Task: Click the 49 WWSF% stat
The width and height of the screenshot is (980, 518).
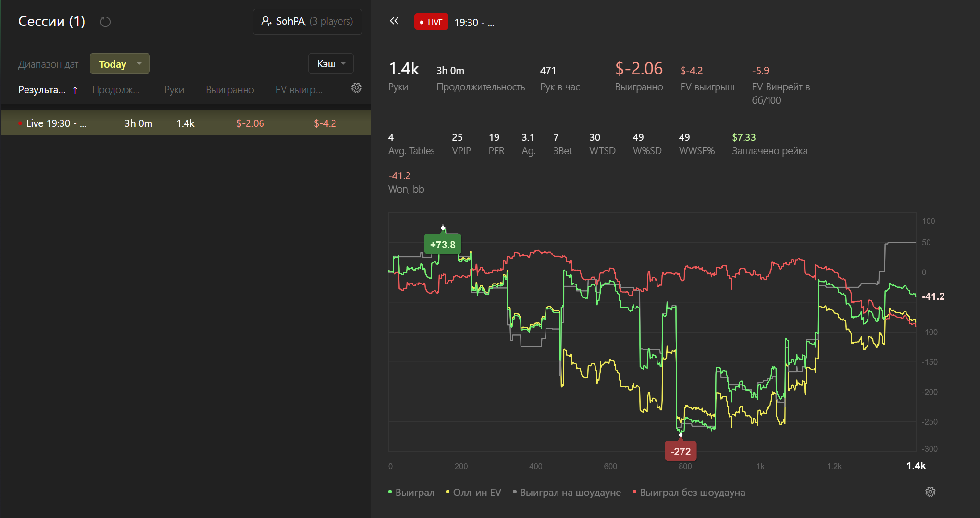Action: [x=696, y=144]
